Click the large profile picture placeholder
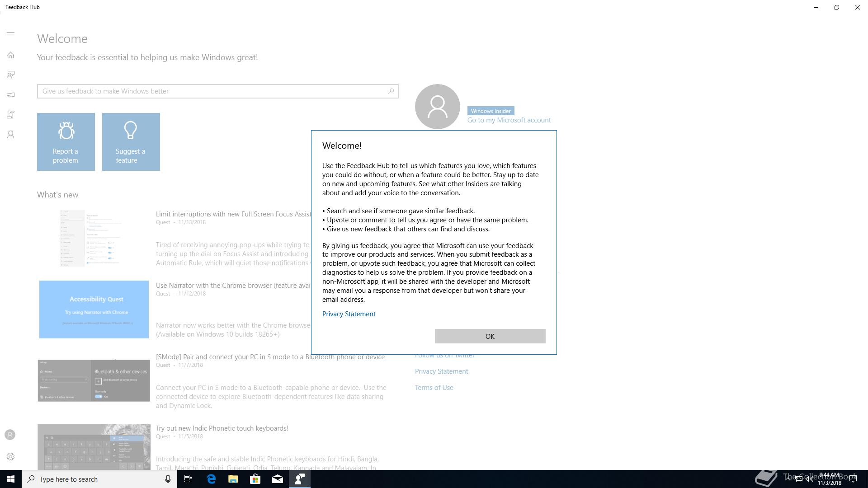Image resolution: width=868 pixels, height=488 pixels. tap(437, 107)
